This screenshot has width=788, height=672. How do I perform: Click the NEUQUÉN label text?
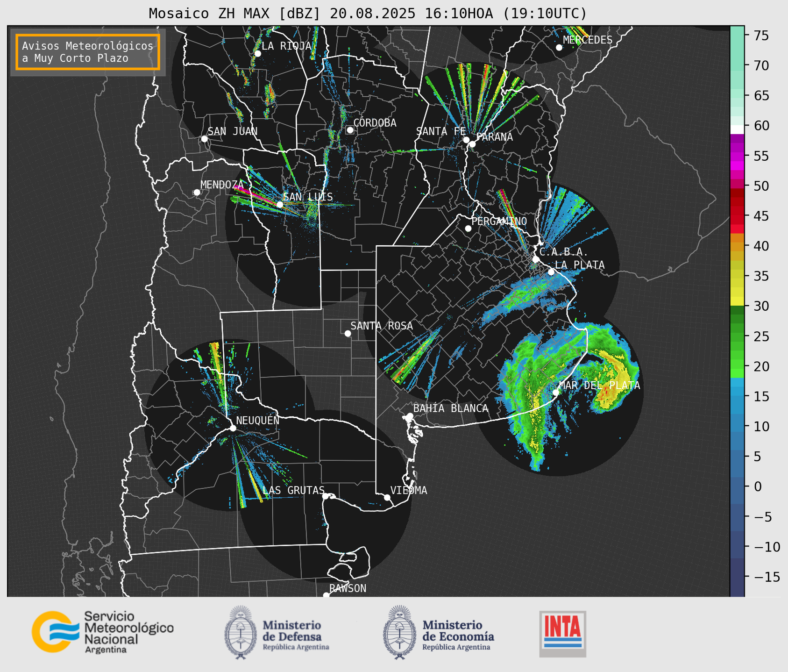pos(258,421)
